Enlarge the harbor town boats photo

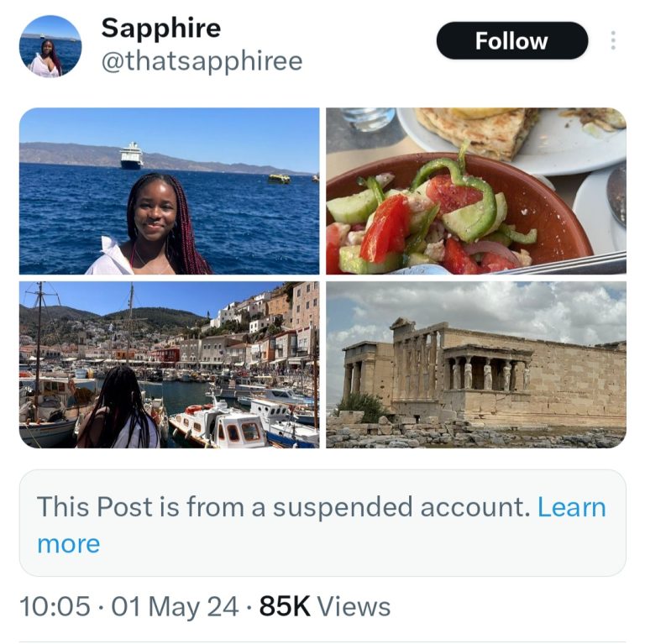(169, 364)
